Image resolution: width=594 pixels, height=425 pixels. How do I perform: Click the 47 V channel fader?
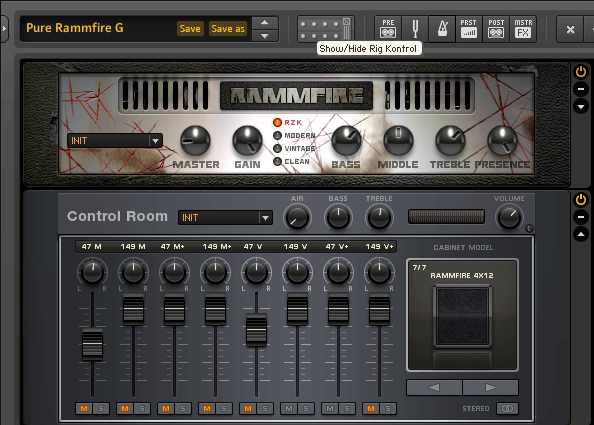point(256,330)
